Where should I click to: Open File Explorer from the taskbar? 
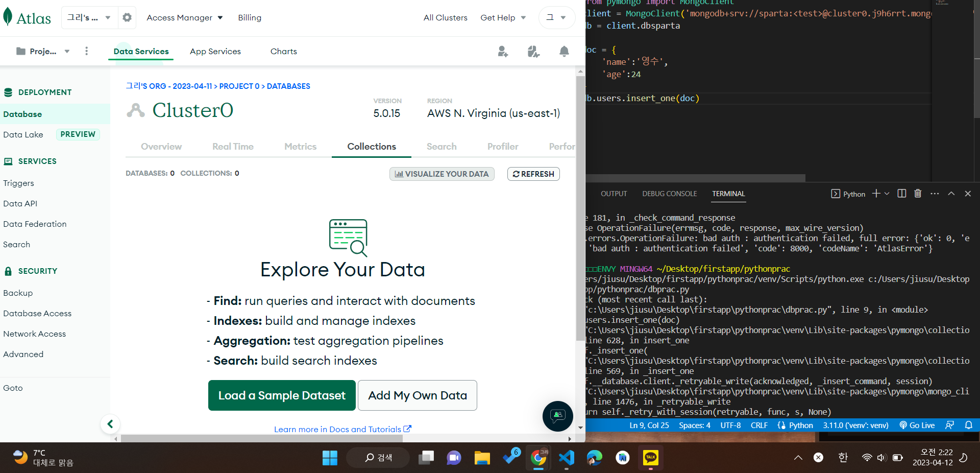coord(482,458)
